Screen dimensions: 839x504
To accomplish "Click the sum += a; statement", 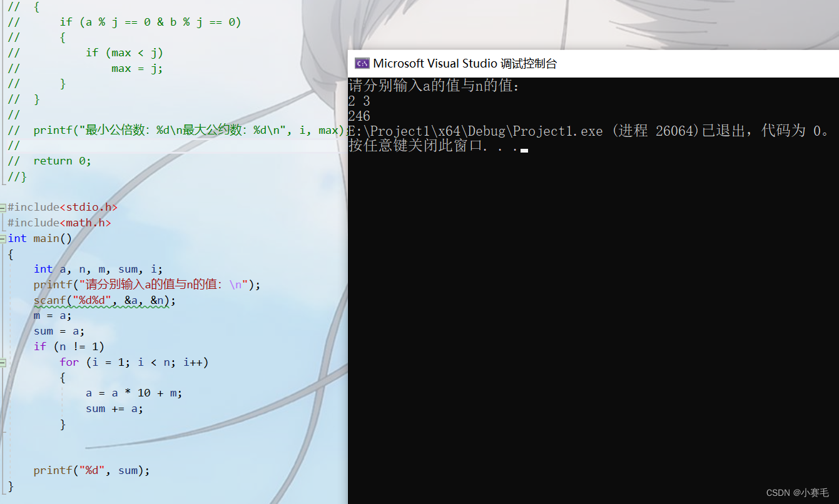I will [113, 408].
